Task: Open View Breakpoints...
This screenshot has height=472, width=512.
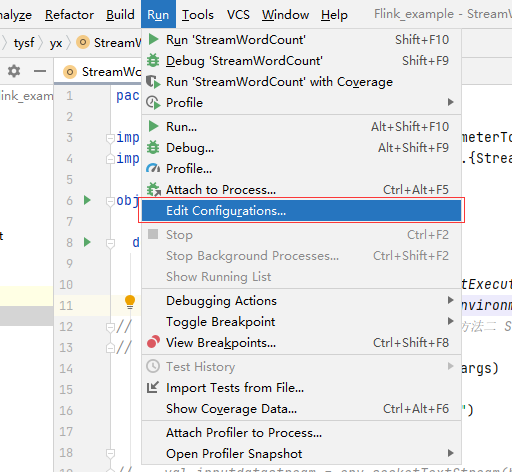Action: 301,343
